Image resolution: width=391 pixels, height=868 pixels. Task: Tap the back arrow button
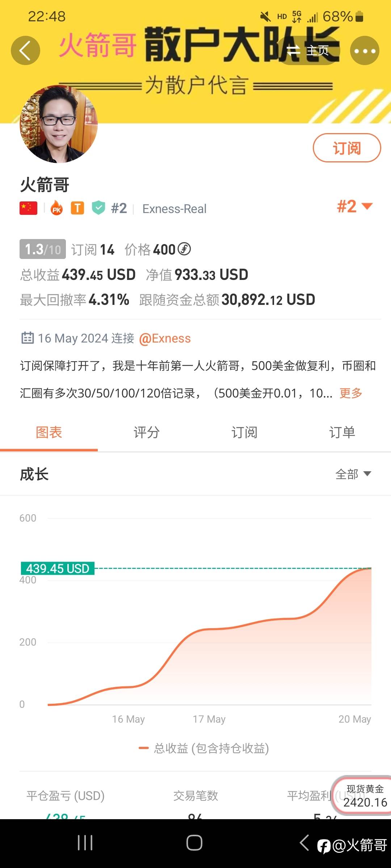click(25, 51)
